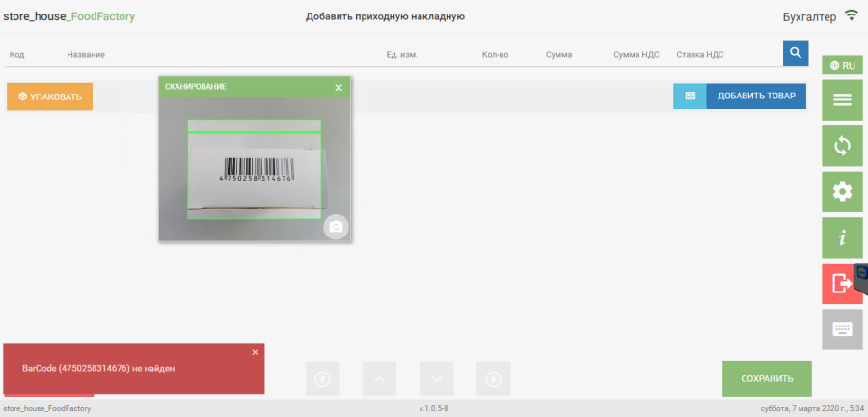The height and width of the screenshot is (417, 868).
Task: Click the light blue barcode scan icon
Action: coord(690,97)
